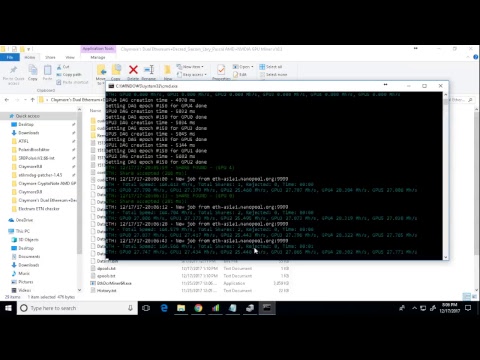This screenshot has width=480, height=360.
Task: Click Select none in ribbon
Action: pyautogui.click(x=273, y=74)
